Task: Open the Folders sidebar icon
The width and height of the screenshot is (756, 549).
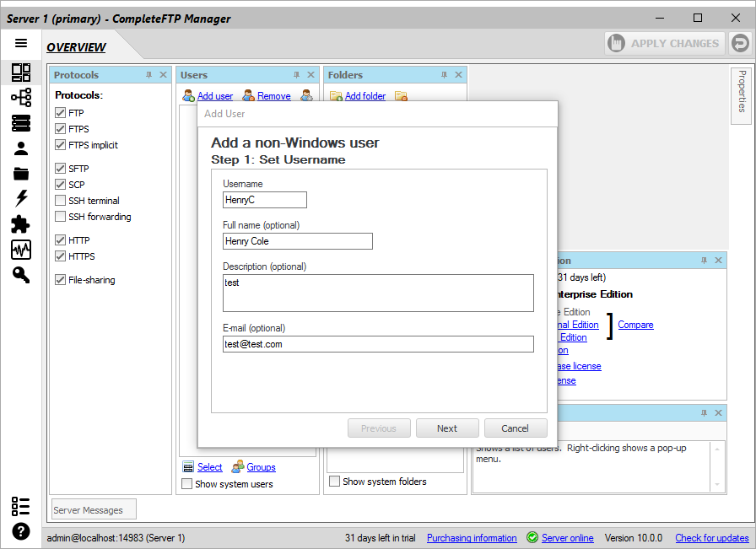Action: click(21, 174)
